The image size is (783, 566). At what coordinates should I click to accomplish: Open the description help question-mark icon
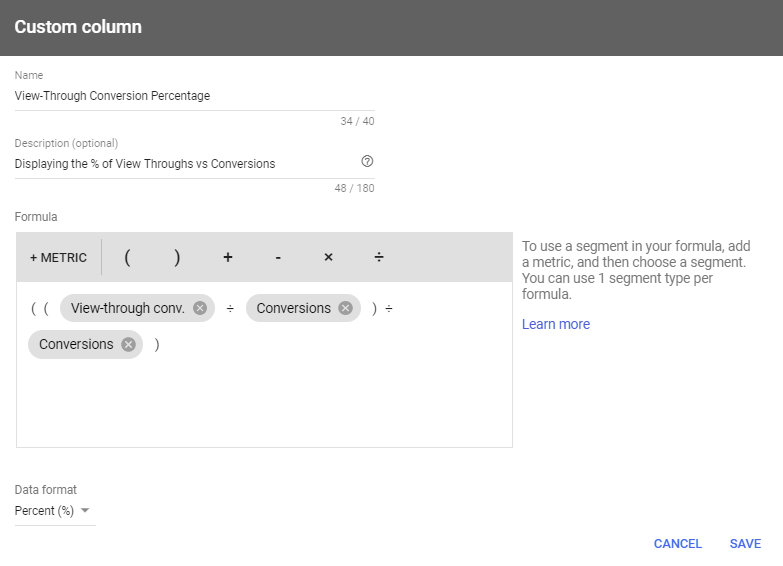pyautogui.click(x=367, y=161)
